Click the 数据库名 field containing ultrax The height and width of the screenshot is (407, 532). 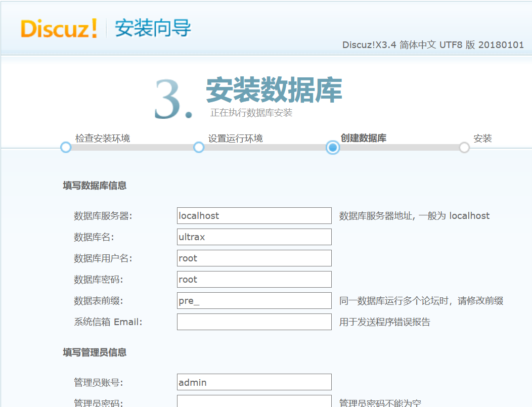(254, 237)
